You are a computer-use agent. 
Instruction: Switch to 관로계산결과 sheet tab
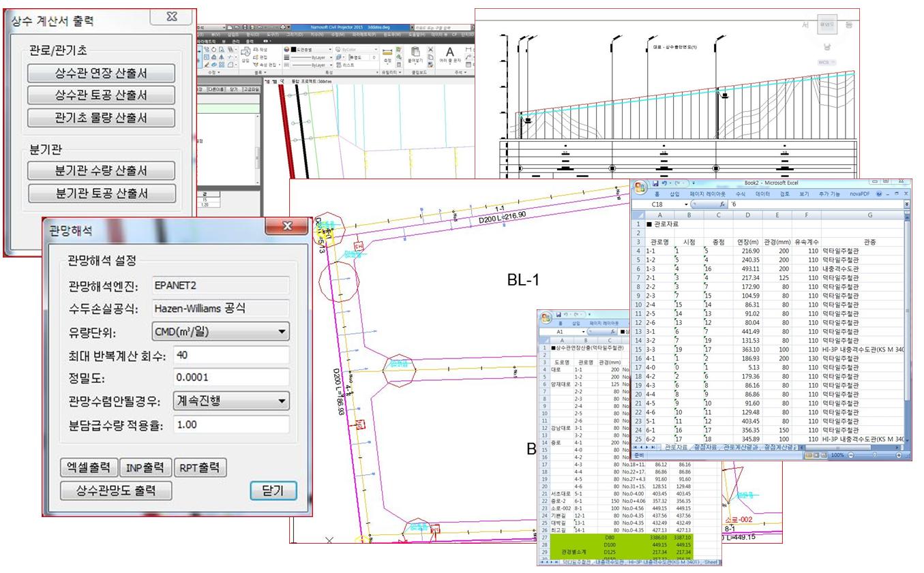coord(741,447)
